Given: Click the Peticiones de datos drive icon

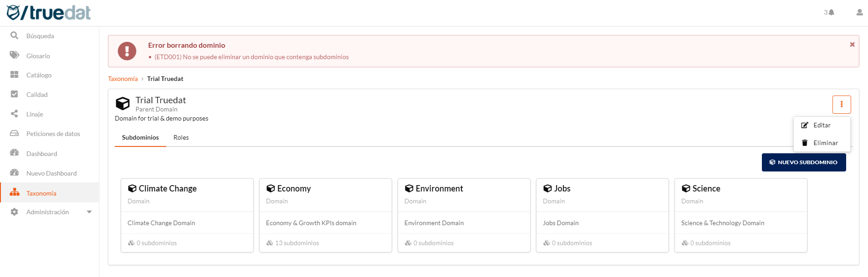Looking at the screenshot, I should pyautogui.click(x=15, y=133).
